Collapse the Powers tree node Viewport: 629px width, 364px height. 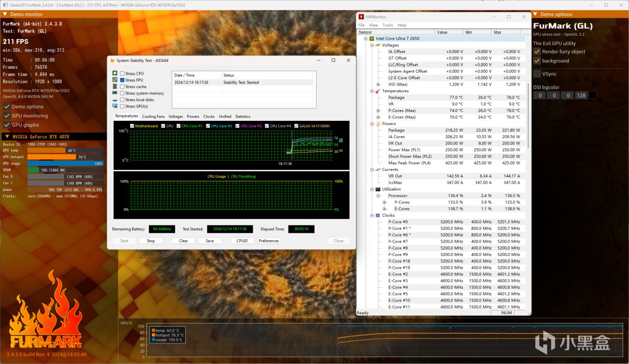point(372,124)
